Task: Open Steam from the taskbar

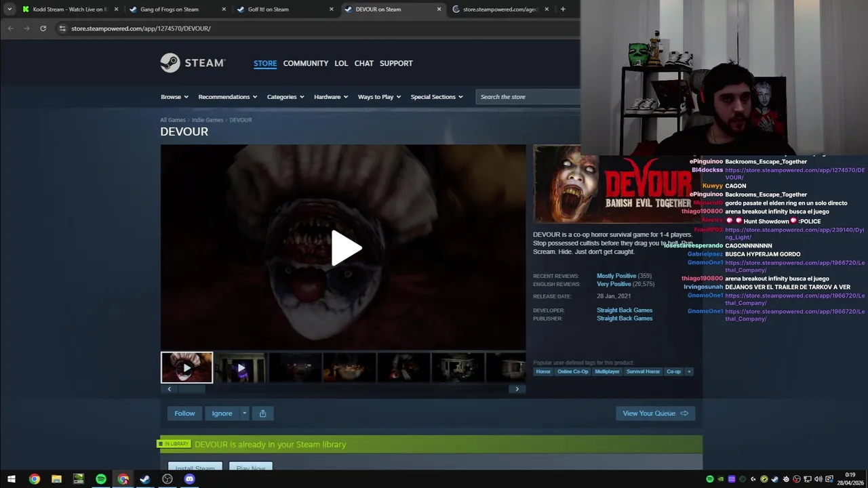Action: [145, 479]
